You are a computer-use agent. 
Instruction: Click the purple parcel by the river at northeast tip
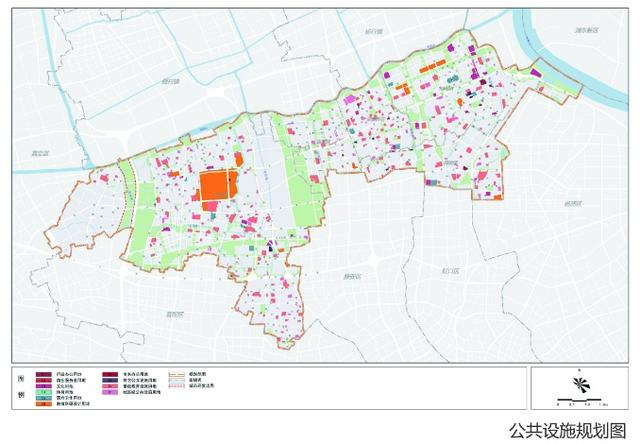pyautogui.click(x=536, y=73)
